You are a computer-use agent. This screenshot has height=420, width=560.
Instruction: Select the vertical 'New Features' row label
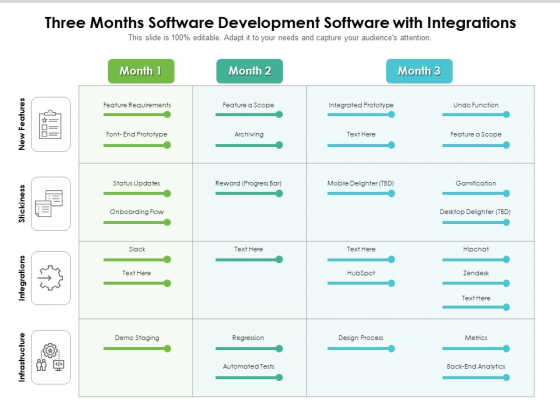coord(22,124)
